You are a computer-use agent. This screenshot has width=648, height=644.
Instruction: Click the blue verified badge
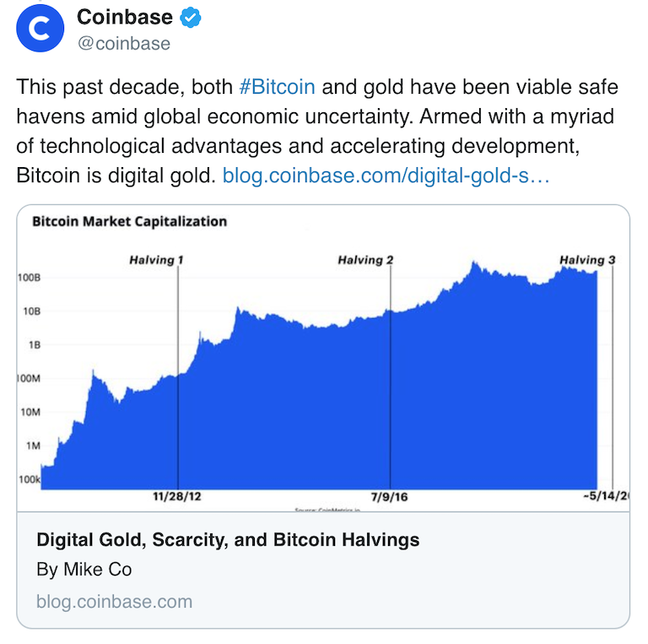192,17
